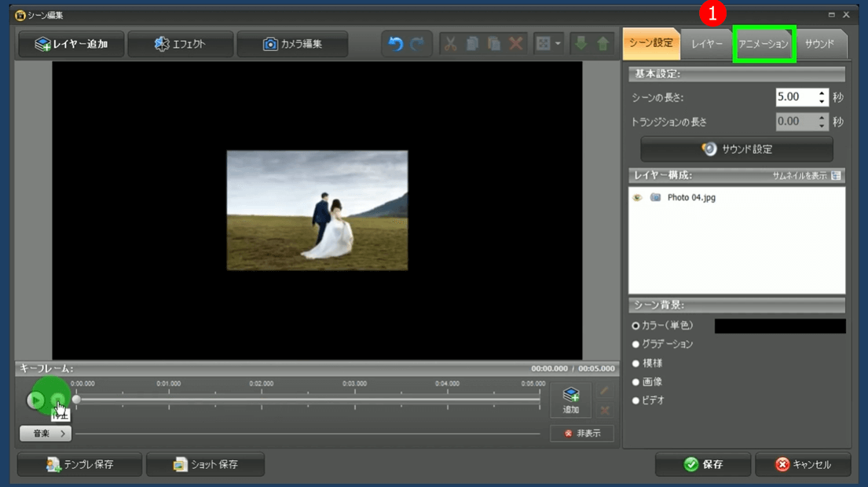The image size is (868, 487).
Task: Click the 保存 save button
Action: coord(703,464)
